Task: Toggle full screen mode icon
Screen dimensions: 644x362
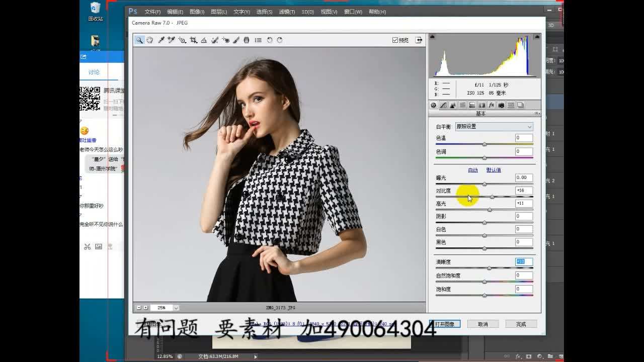Action: click(418, 40)
